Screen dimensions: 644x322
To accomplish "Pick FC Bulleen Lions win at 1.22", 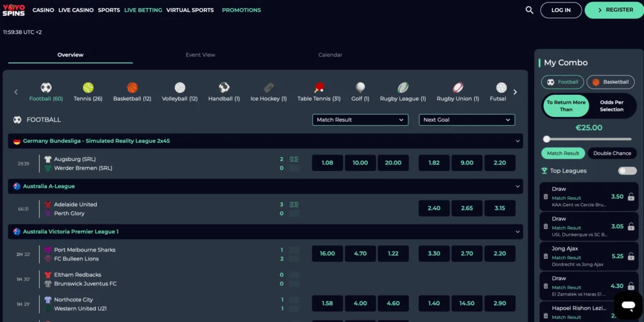I will (393, 254).
